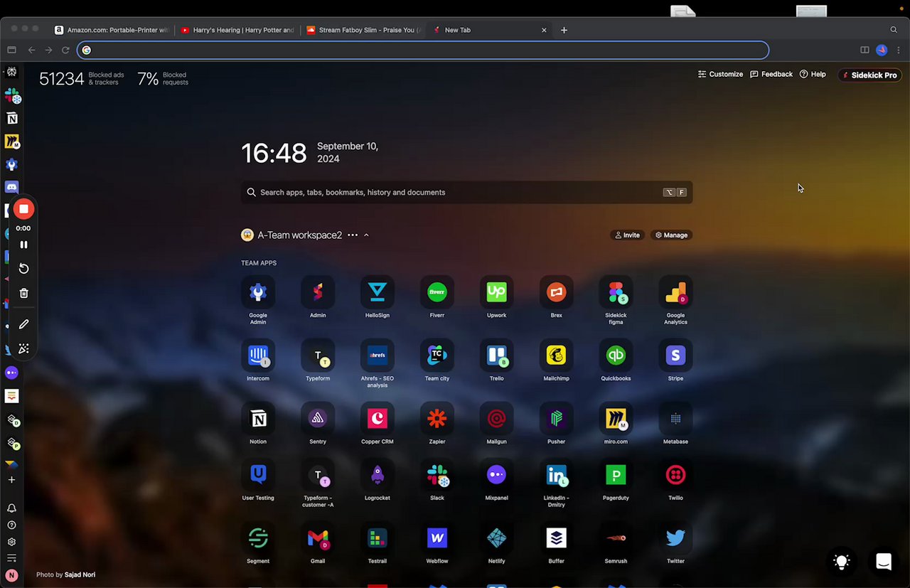
Task: Open the Twitter app
Action: pos(675,538)
